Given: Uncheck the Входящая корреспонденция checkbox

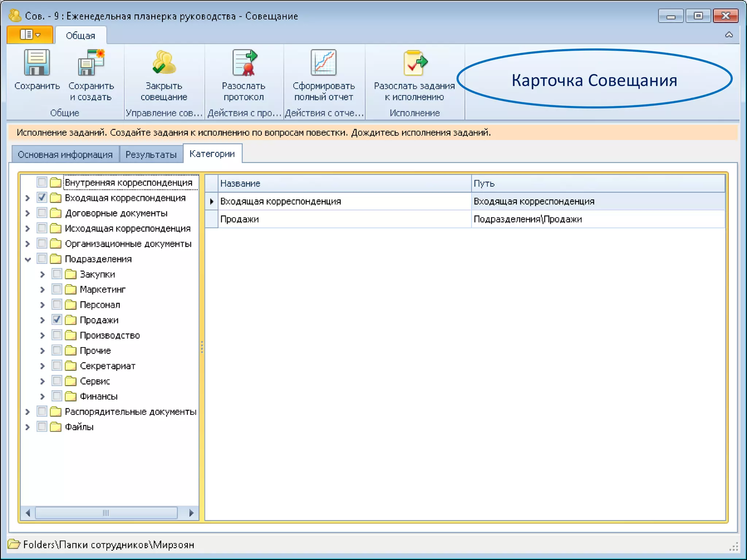Looking at the screenshot, I should coord(42,198).
